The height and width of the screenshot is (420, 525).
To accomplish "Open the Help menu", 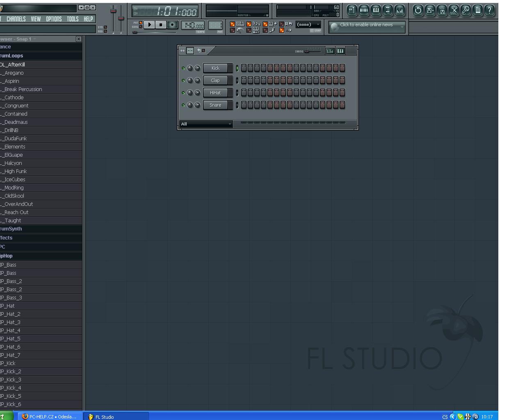I will [x=88, y=19].
